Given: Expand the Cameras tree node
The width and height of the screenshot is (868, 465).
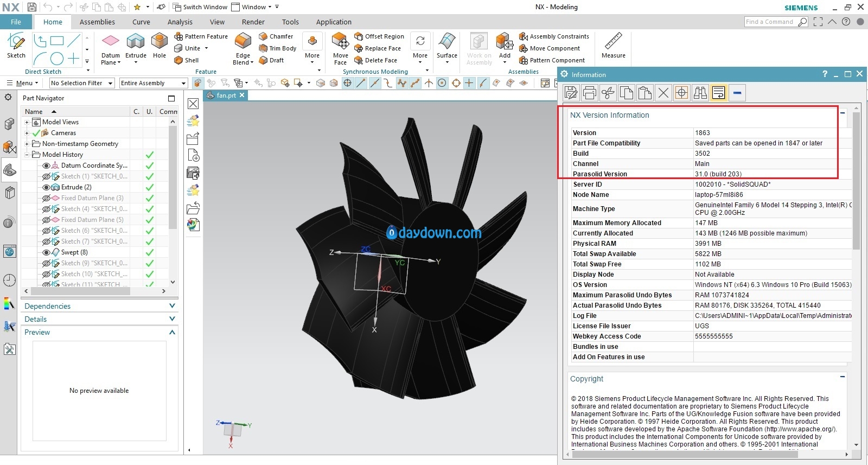Looking at the screenshot, I should (27, 133).
